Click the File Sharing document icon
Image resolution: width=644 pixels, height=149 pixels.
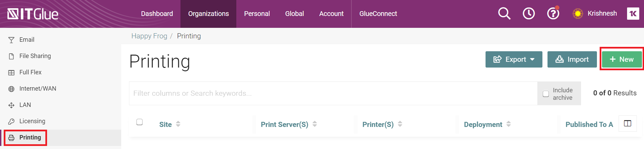[x=12, y=56]
